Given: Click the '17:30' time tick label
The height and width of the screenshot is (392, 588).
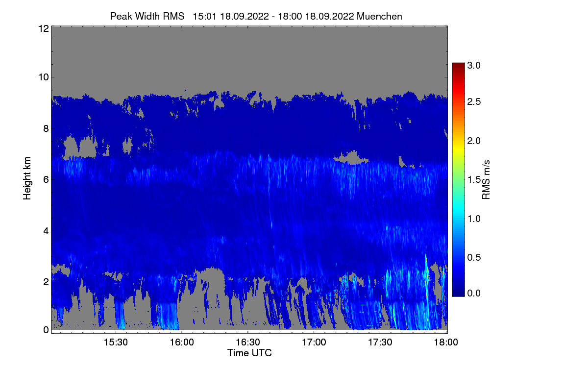Looking at the screenshot, I should point(380,343).
